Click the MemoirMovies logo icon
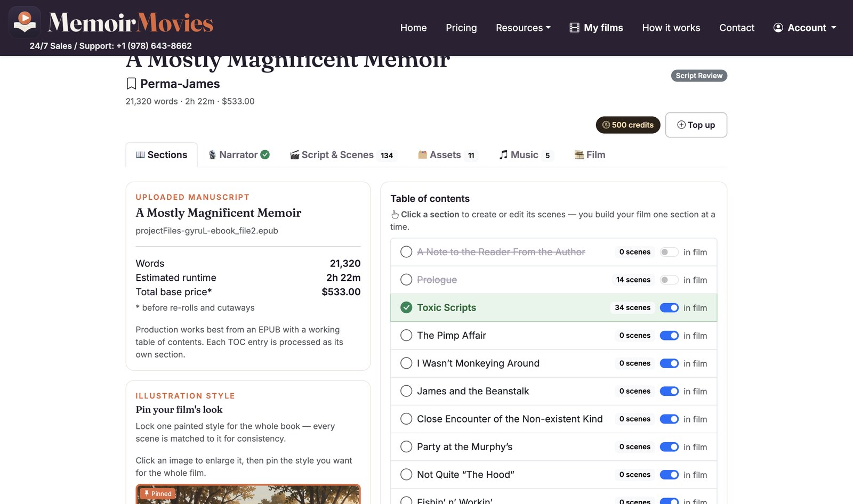This screenshot has height=504, width=853. [25, 22]
